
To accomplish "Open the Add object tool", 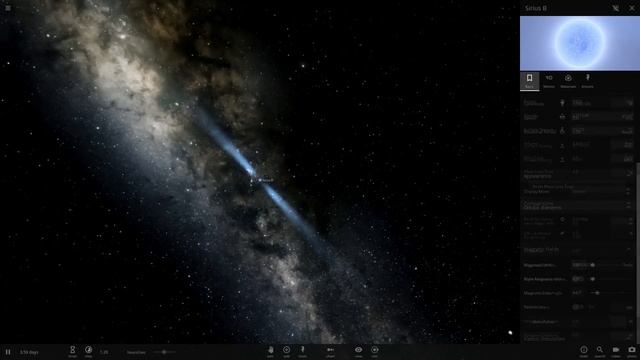I will 287,351.
